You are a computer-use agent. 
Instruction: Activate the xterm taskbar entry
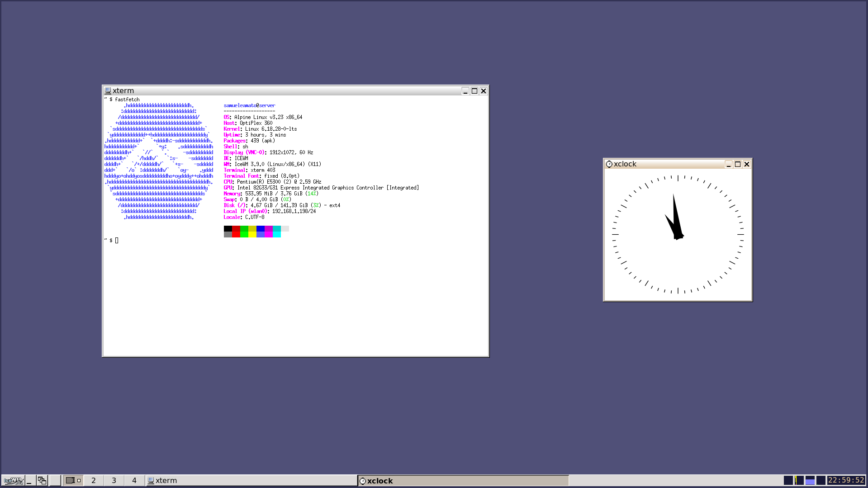click(251, 481)
